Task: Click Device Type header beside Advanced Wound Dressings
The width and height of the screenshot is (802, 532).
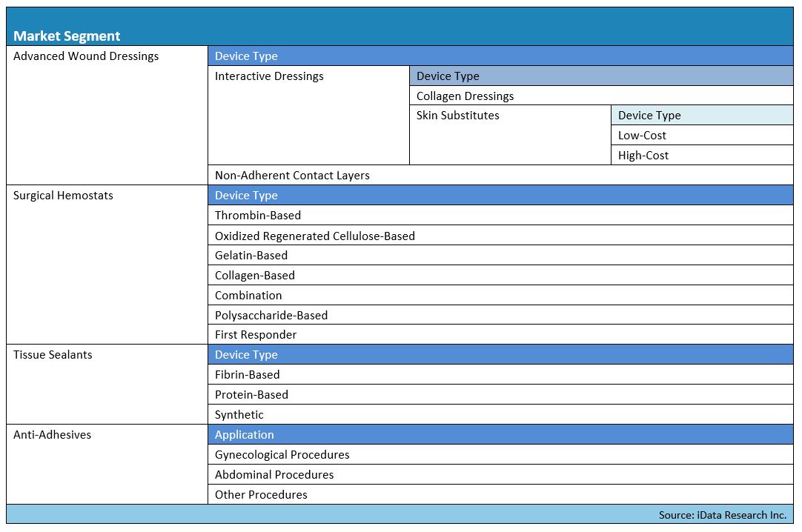Action: [x=501, y=56]
